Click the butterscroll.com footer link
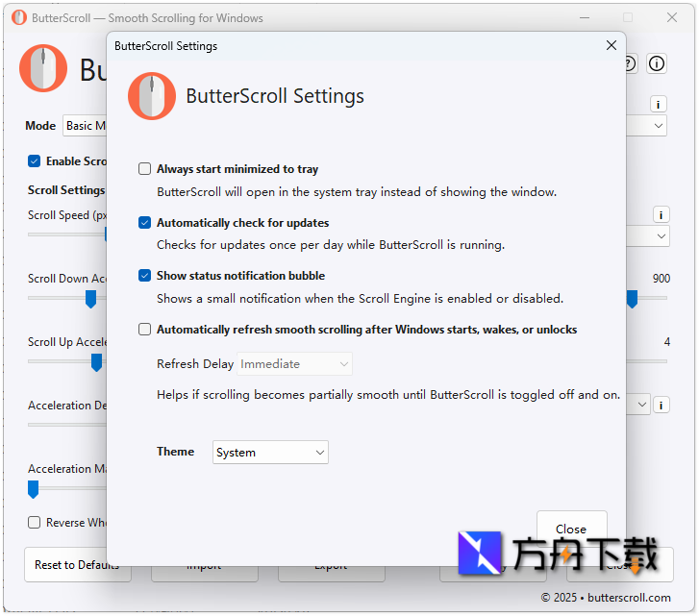 [629, 598]
